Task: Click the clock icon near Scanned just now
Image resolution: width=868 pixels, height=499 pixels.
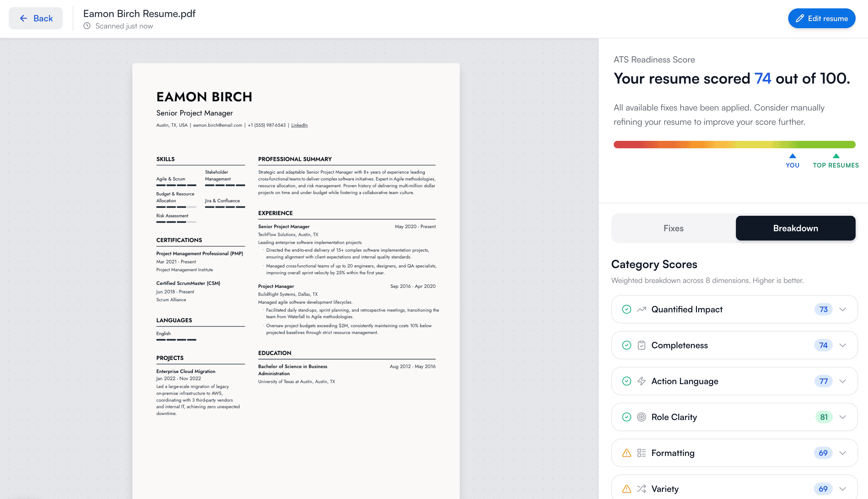Action: 87,26
